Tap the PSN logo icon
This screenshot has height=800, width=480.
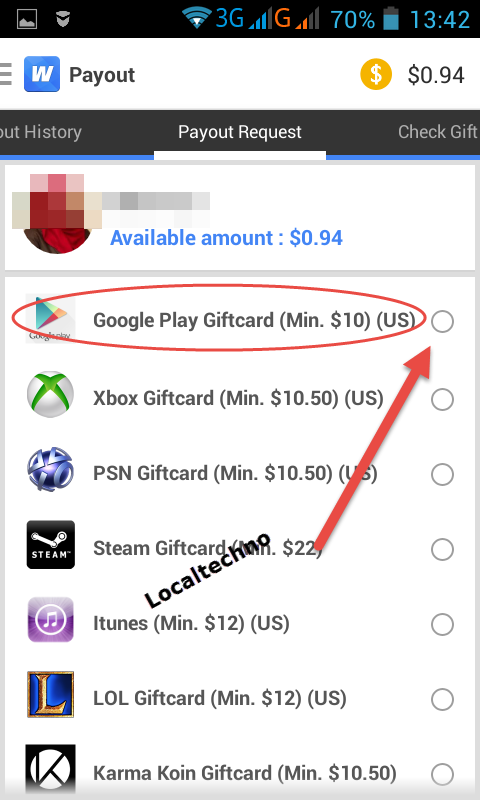(50, 470)
